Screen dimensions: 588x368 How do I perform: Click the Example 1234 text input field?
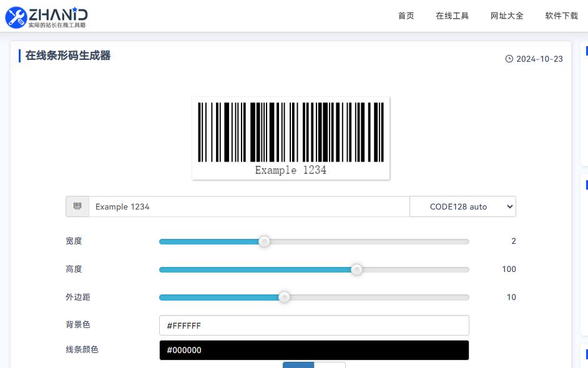pyautogui.click(x=249, y=206)
